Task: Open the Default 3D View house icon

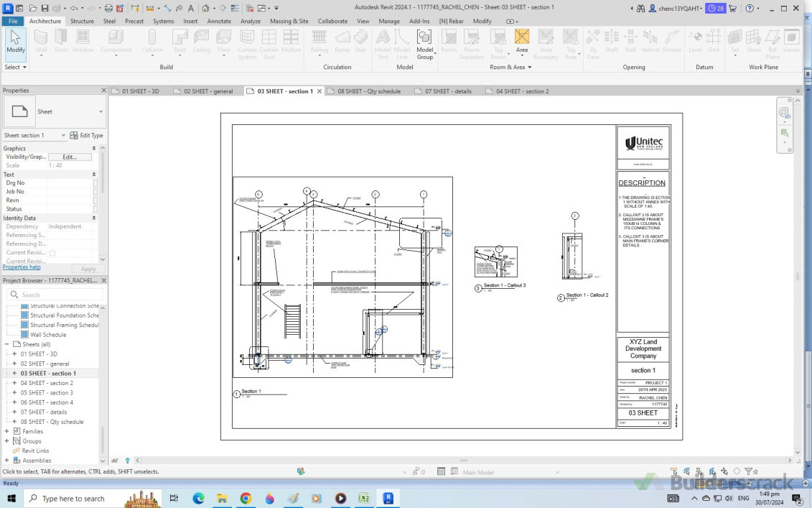Action: [x=205, y=8]
